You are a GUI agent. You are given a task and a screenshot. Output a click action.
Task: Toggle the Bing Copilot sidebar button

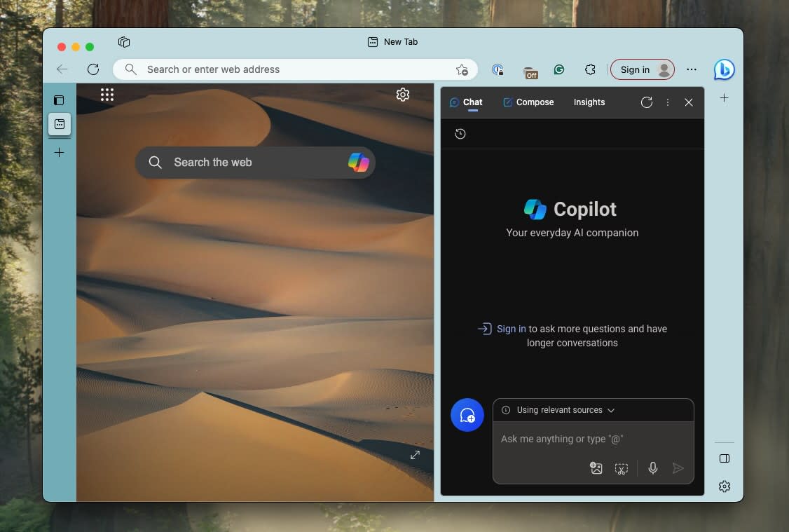(x=724, y=69)
